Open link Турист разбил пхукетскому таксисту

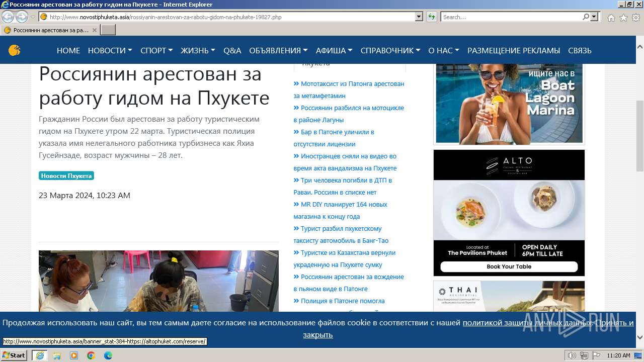tap(341, 234)
